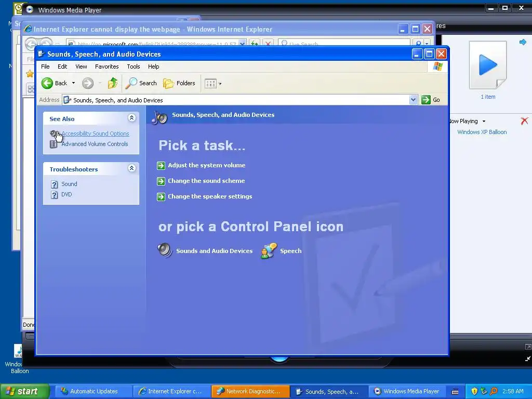Toggle the Folders pane
Viewport: 532px width, 399px height.
(179, 83)
